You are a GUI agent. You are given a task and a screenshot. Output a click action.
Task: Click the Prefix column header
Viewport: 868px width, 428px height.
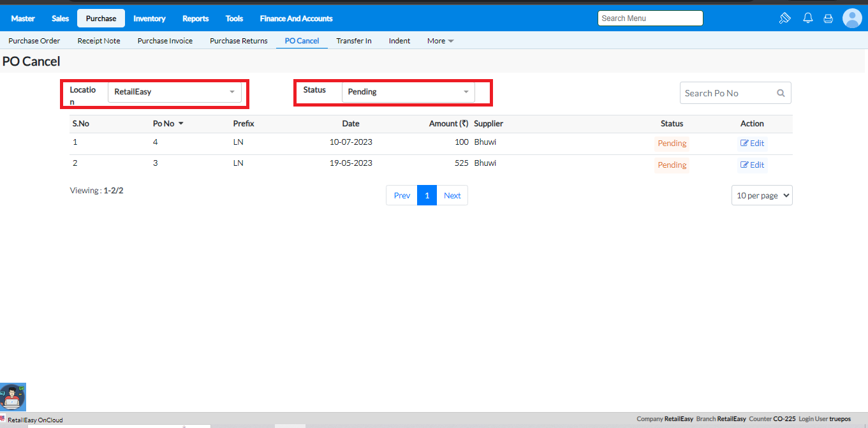[x=244, y=124]
